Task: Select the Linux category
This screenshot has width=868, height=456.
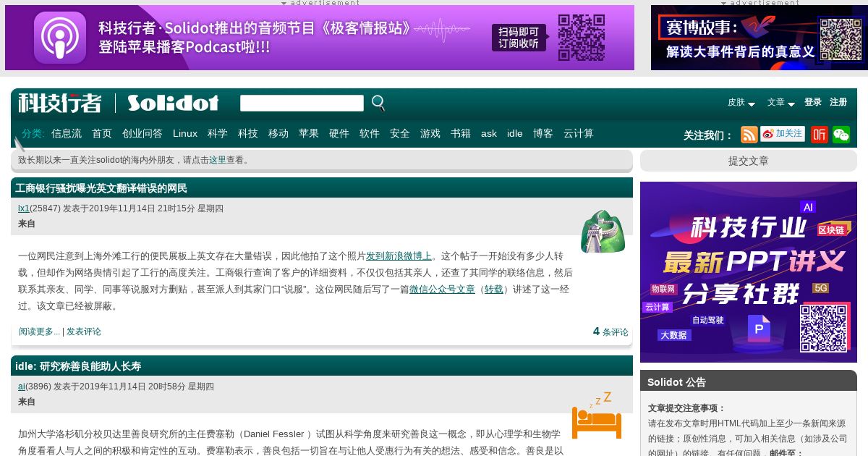Action: pyautogui.click(x=185, y=134)
